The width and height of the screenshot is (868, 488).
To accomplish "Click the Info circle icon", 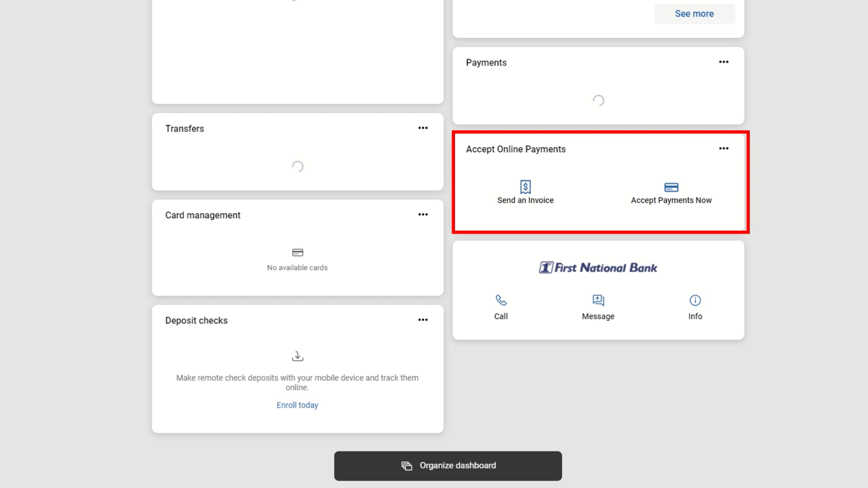I will (x=695, y=300).
